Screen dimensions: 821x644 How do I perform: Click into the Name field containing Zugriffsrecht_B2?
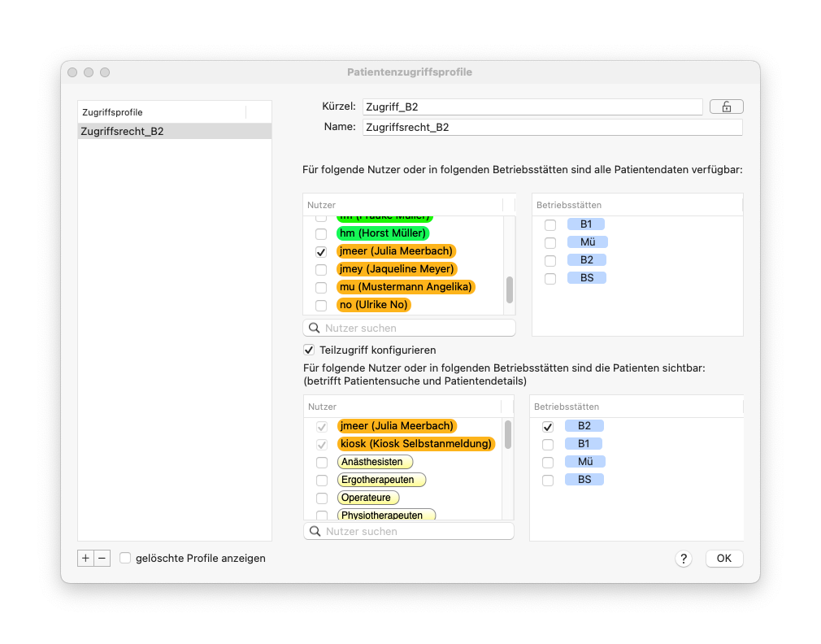[553, 127]
